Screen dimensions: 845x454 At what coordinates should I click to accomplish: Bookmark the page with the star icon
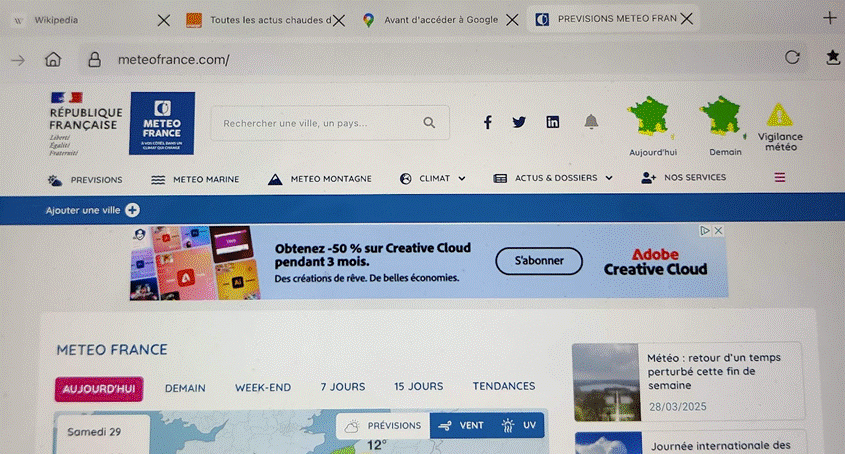pos(833,57)
